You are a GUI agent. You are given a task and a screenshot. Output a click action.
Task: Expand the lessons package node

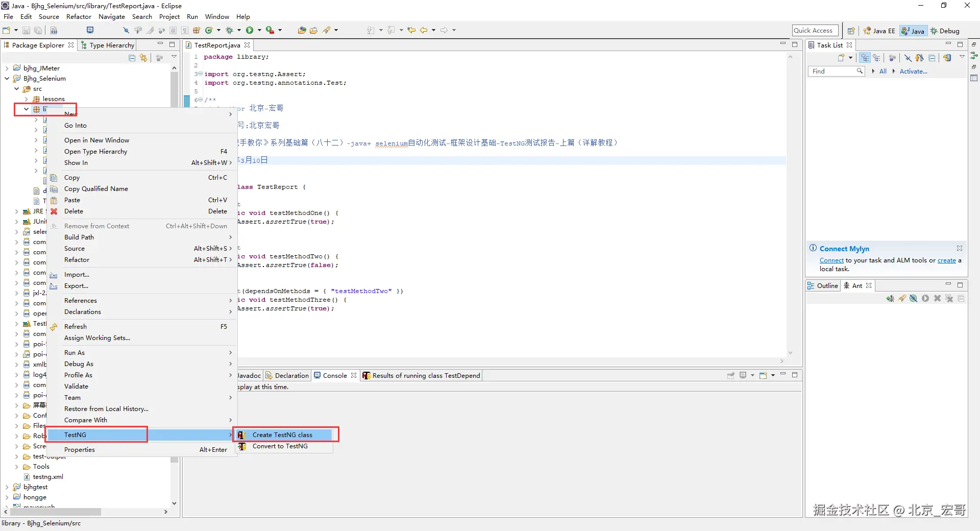[x=27, y=99]
